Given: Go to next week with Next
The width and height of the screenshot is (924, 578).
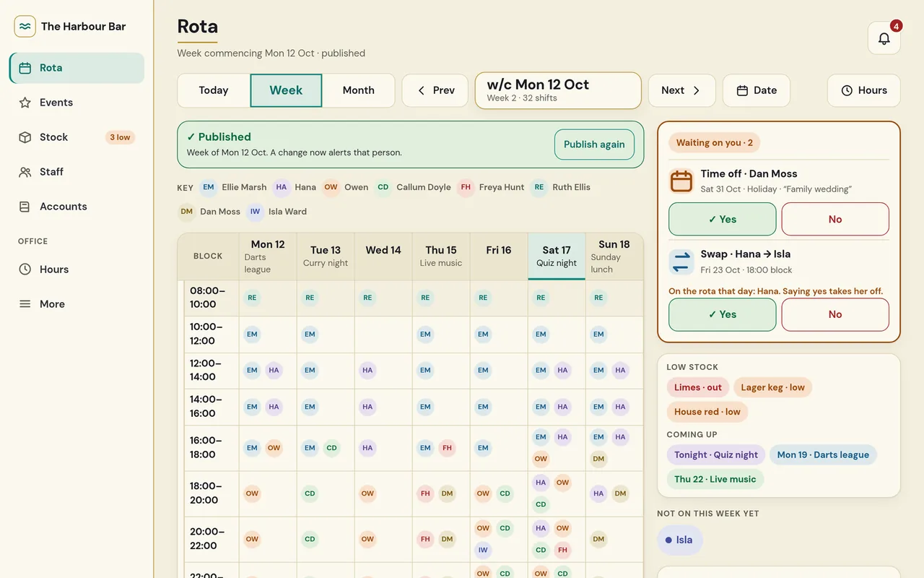Looking at the screenshot, I should [x=681, y=90].
